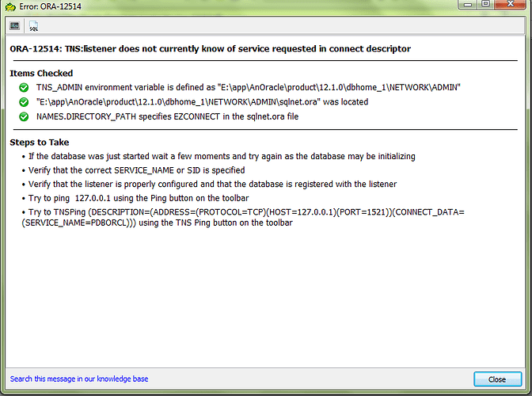Click the TNS Ping SQL icon

(33, 26)
